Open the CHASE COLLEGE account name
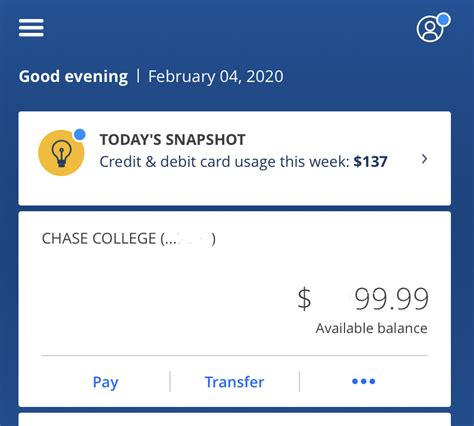This screenshot has width=474, height=426. pos(99,239)
